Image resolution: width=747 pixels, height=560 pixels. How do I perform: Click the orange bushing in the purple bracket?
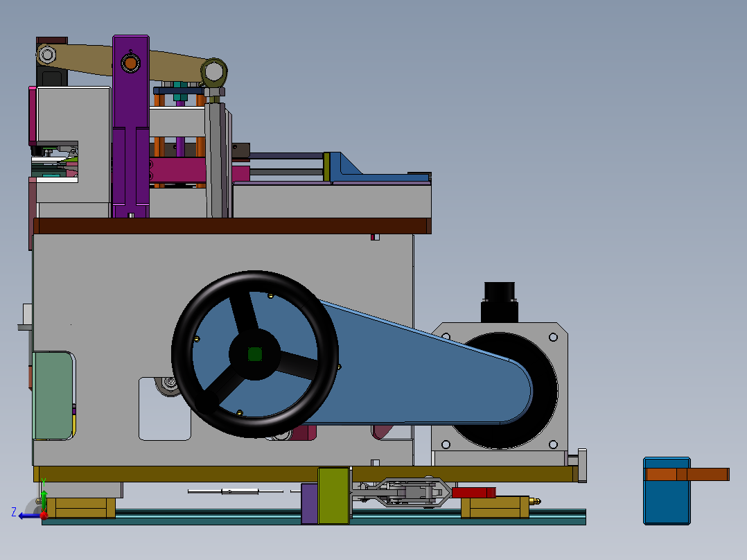pos(130,63)
